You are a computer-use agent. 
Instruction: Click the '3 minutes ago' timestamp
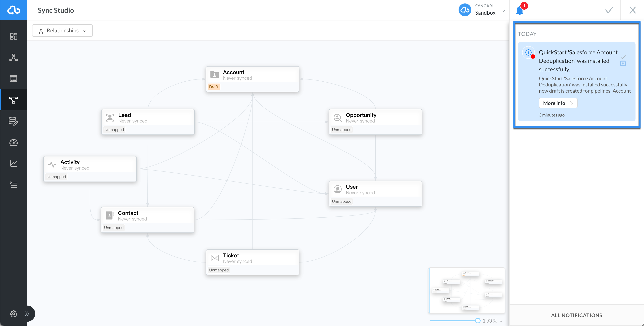click(x=551, y=115)
